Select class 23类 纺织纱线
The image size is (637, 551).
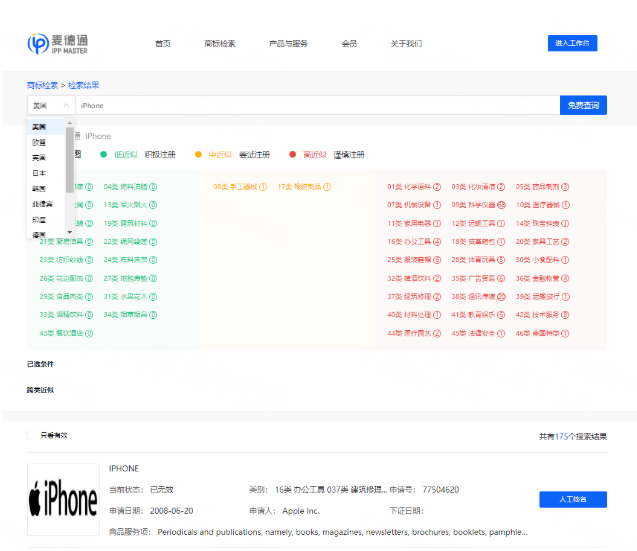[x=66, y=260]
